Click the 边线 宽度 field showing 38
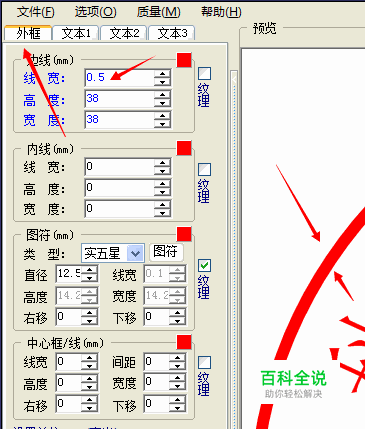 pyautogui.click(x=120, y=120)
